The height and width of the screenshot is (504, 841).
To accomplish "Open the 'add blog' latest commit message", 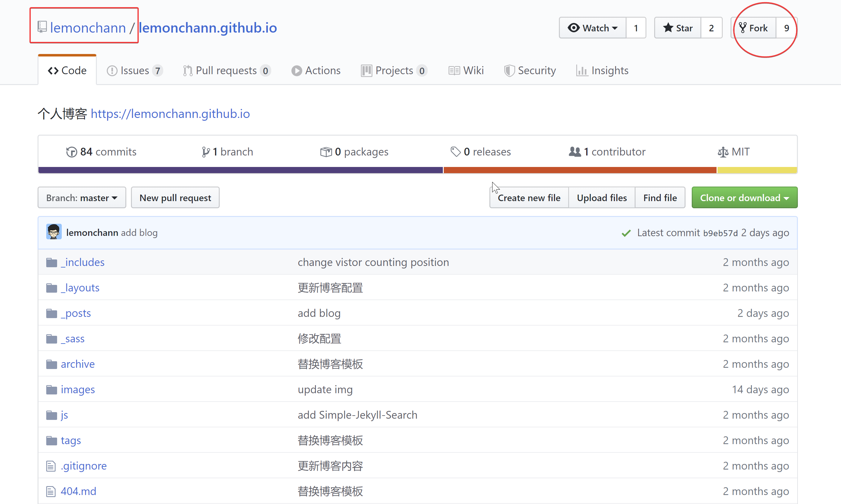I will tap(139, 233).
